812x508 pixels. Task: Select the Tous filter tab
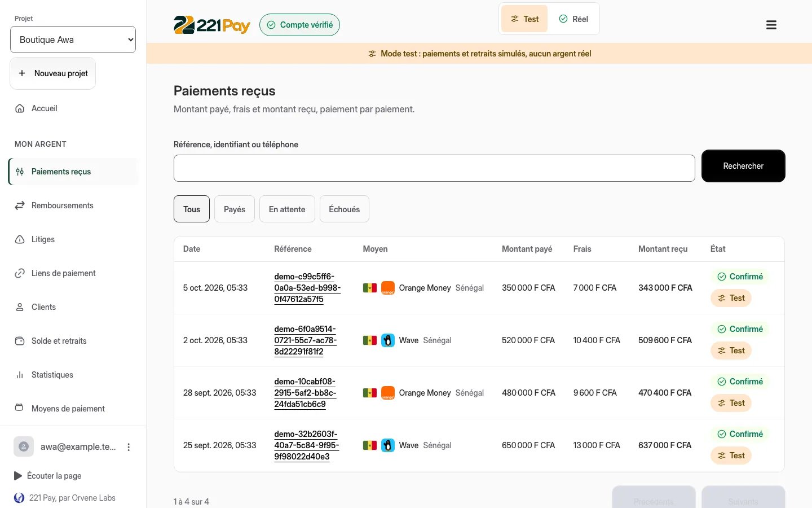(x=192, y=209)
